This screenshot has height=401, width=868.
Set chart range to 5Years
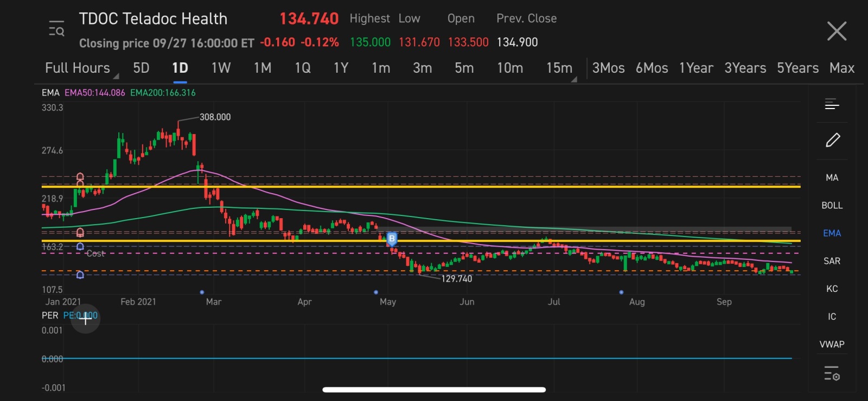797,68
